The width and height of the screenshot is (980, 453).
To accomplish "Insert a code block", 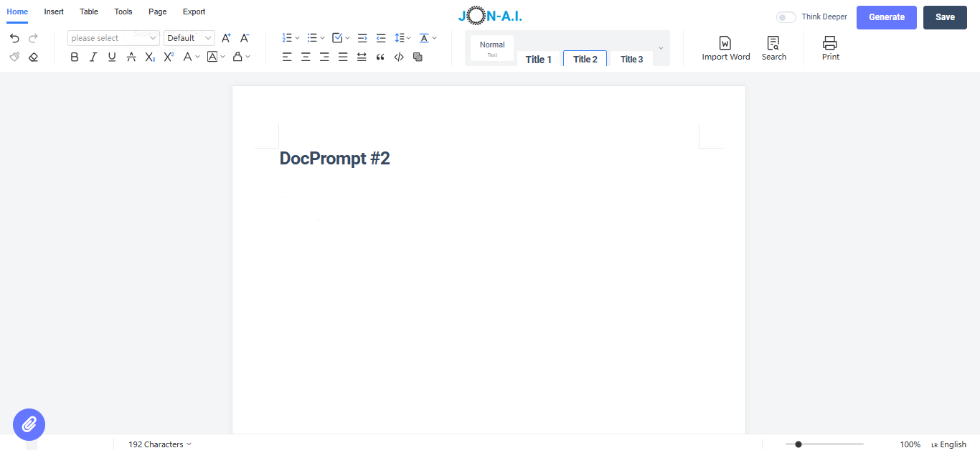I will pyautogui.click(x=399, y=57).
